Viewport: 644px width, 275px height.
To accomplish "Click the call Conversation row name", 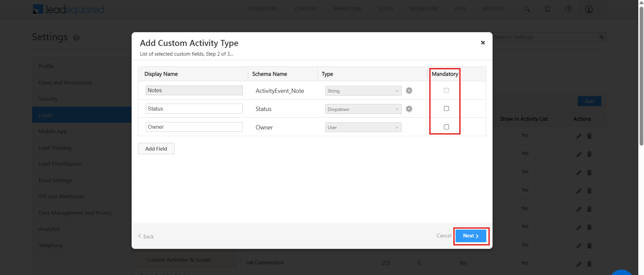I will pyautogui.click(x=265, y=263).
